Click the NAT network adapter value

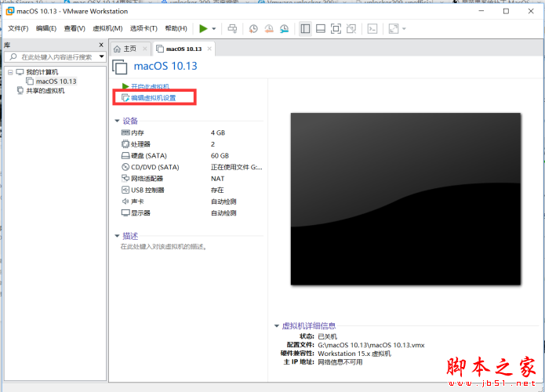pyautogui.click(x=217, y=179)
